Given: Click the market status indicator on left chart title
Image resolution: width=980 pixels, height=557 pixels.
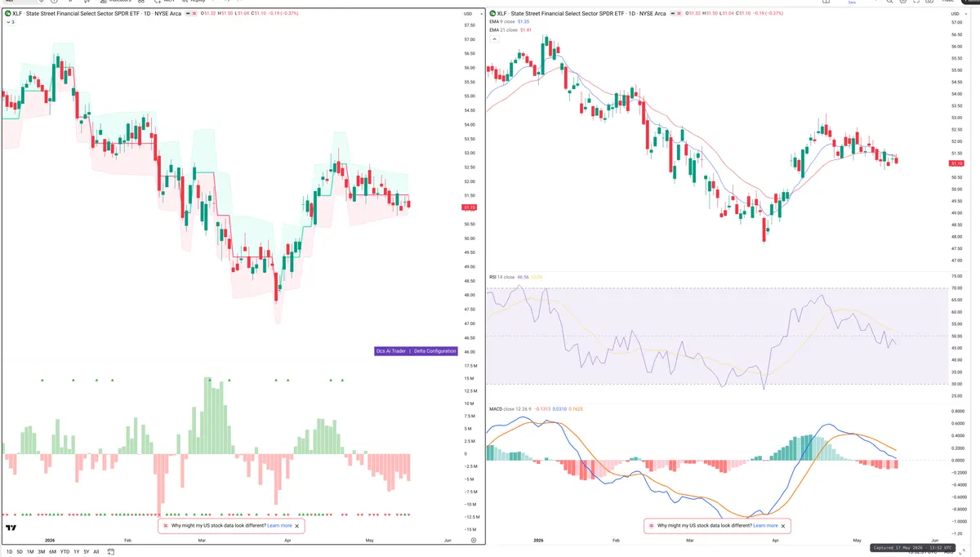Looking at the screenshot, I should pos(190,14).
